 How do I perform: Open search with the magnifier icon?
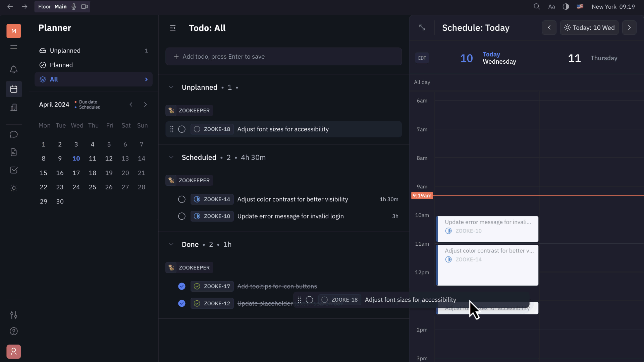click(x=537, y=6)
